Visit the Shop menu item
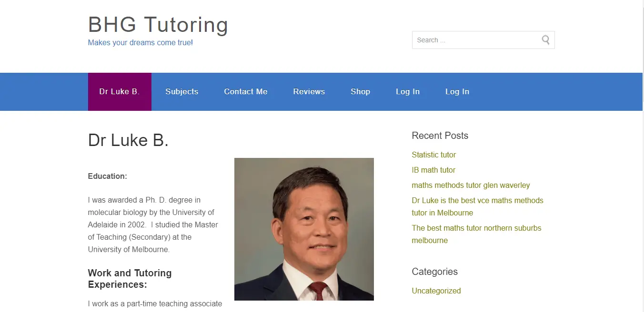 click(x=361, y=92)
